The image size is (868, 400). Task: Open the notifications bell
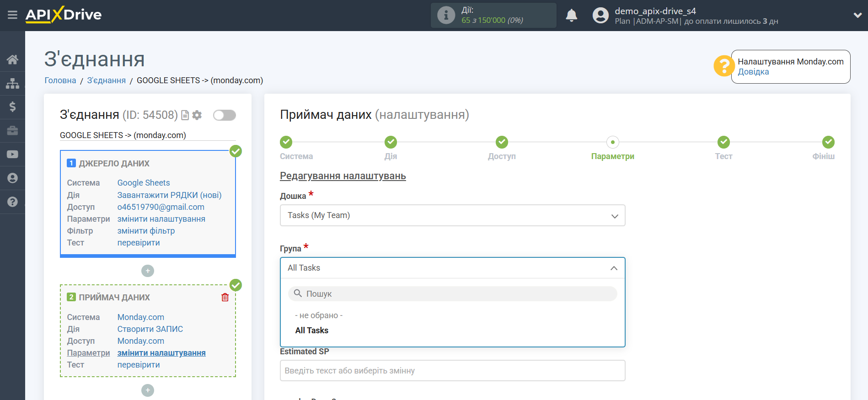pos(572,16)
